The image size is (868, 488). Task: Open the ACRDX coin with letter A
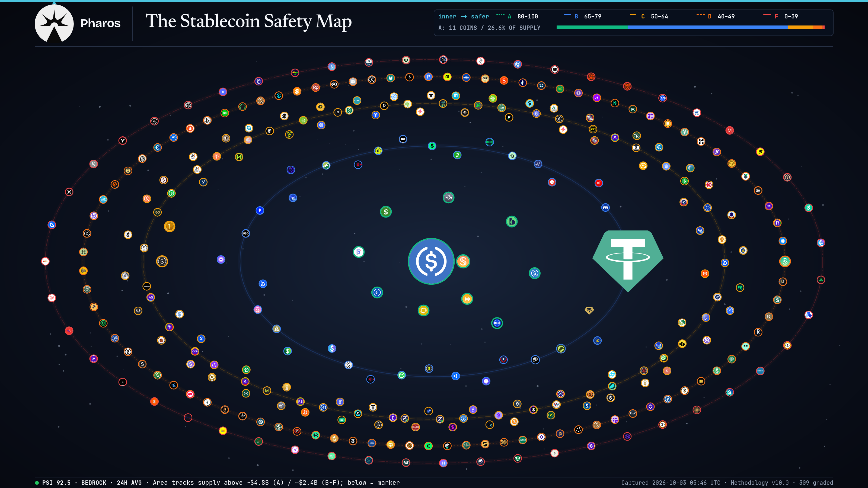554,108
